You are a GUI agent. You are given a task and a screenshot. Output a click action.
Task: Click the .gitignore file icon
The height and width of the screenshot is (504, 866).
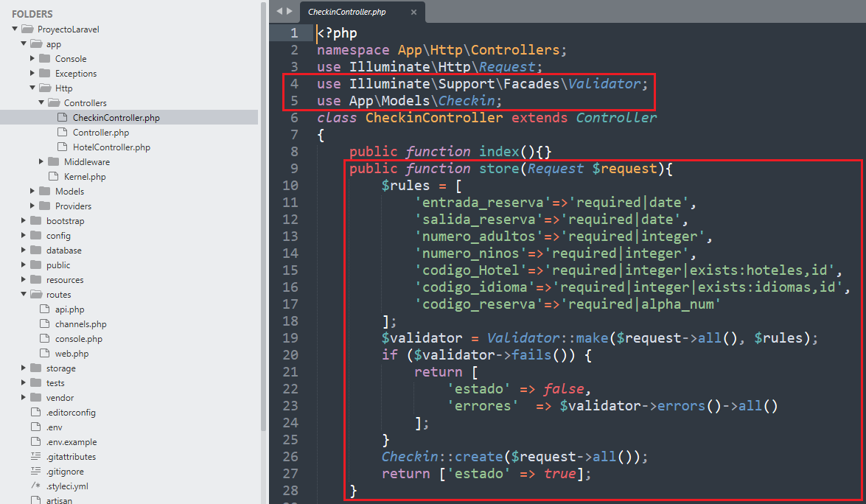[35, 472]
